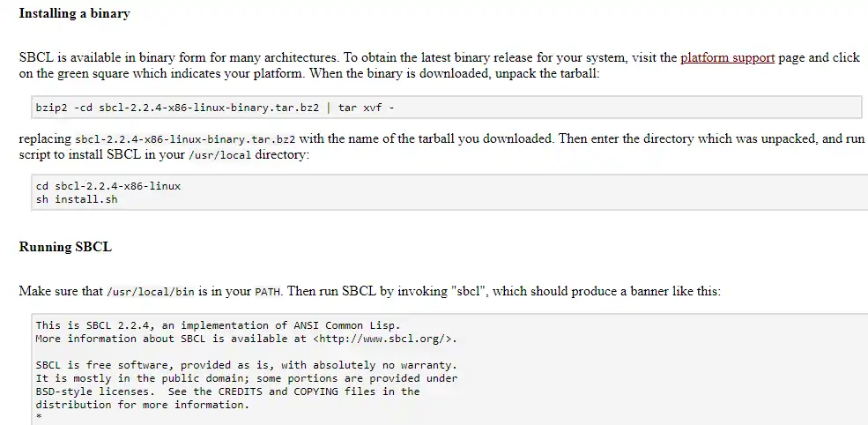Click the "sh install.sh" command line

coord(77,199)
